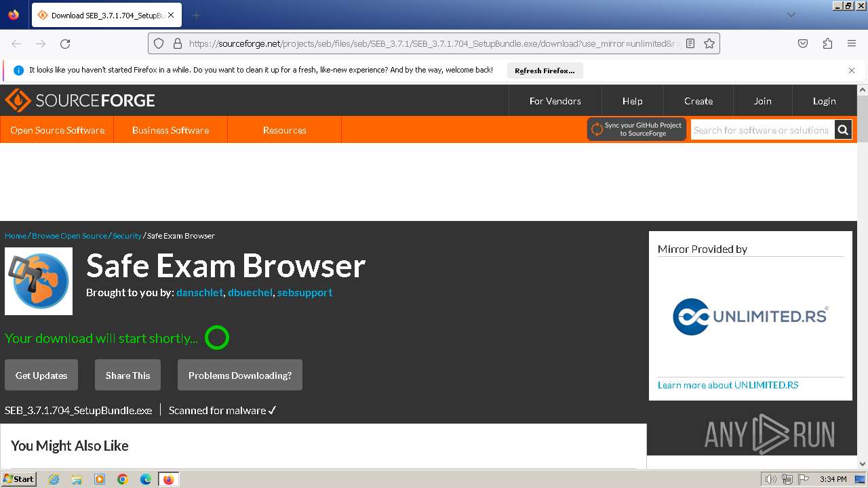868x488 pixels.
Task: Click the Get Updates button
Action: coord(41,375)
